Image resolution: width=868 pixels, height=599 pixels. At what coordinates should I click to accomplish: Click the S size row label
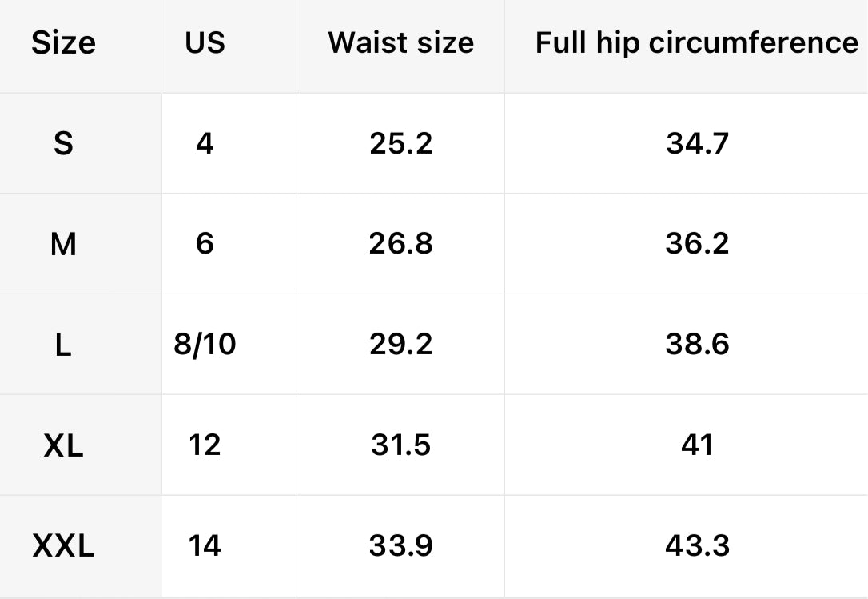tap(63, 144)
